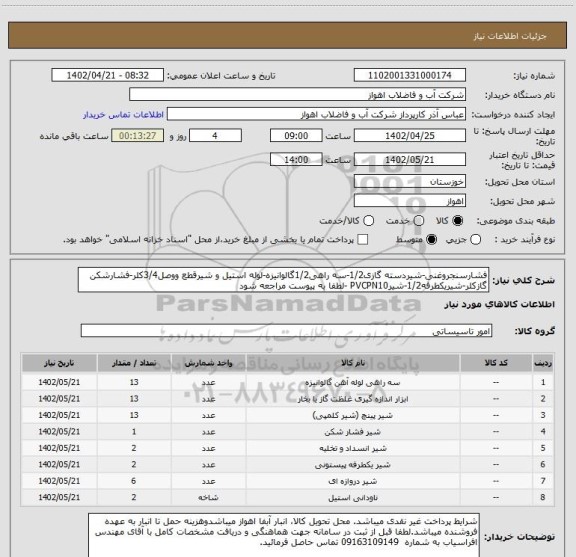
Task: Select row ناودانی استیل
Action: pyautogui.click(x=288, y=497)
